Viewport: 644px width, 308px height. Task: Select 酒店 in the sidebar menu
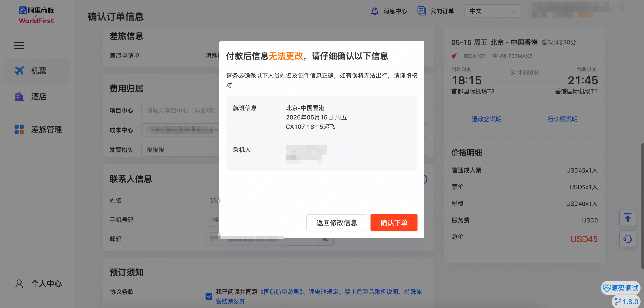coord(38,97)
